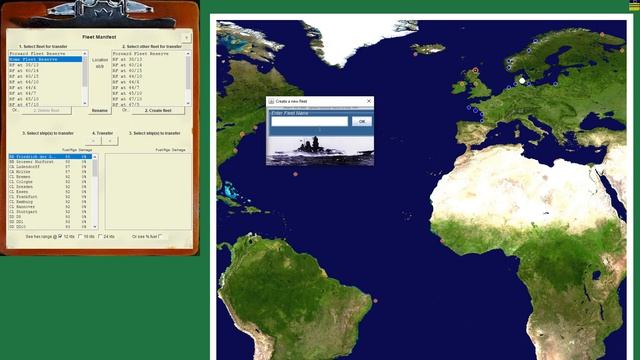Choose RF at 30/13 in other fleet list
This screenshot has width=640, height=360.
pyautogui.click(x=149, y=59)
